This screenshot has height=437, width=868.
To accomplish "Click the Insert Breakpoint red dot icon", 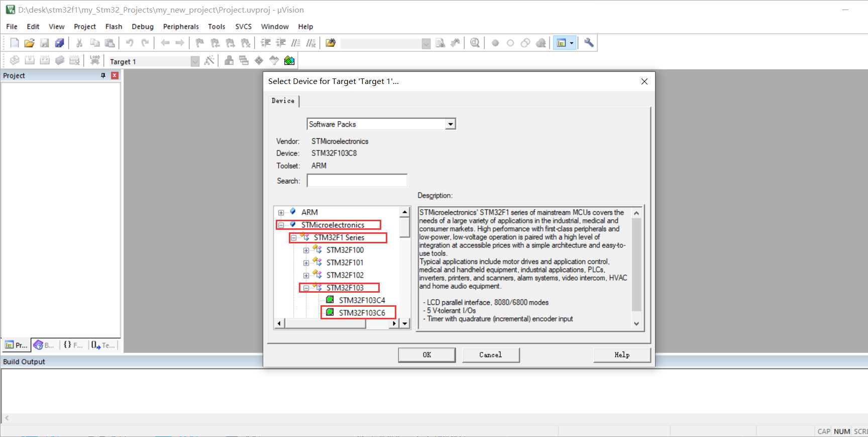I will (x=495, y=43).
